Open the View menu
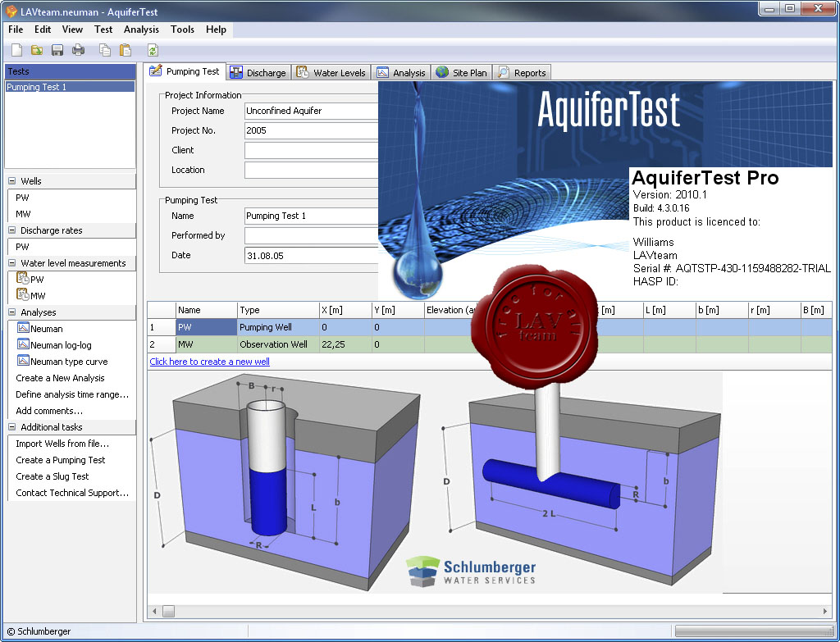Image resolution: width=840 pixels, height=642 pixels. [72, 30]
